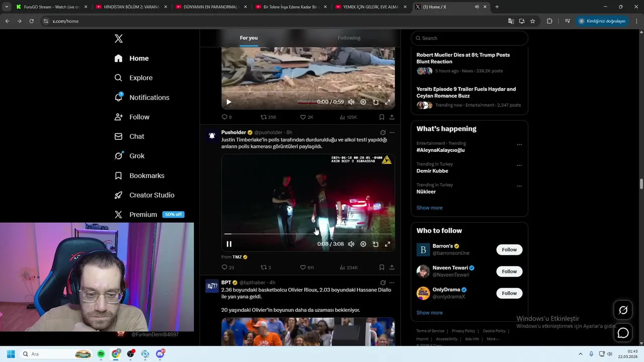Open video settings gear on Timberlake video

pyautogui.click(x=363, y=244)
